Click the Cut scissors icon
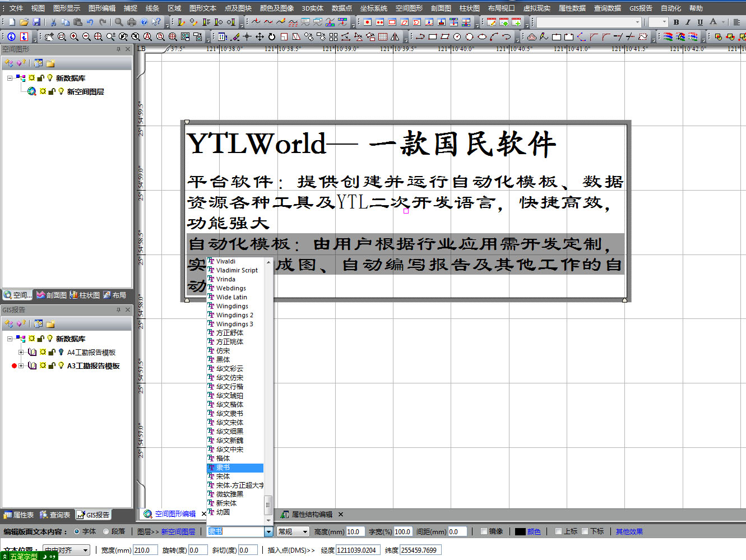This screenshot has width=746, height=560. 53,22
